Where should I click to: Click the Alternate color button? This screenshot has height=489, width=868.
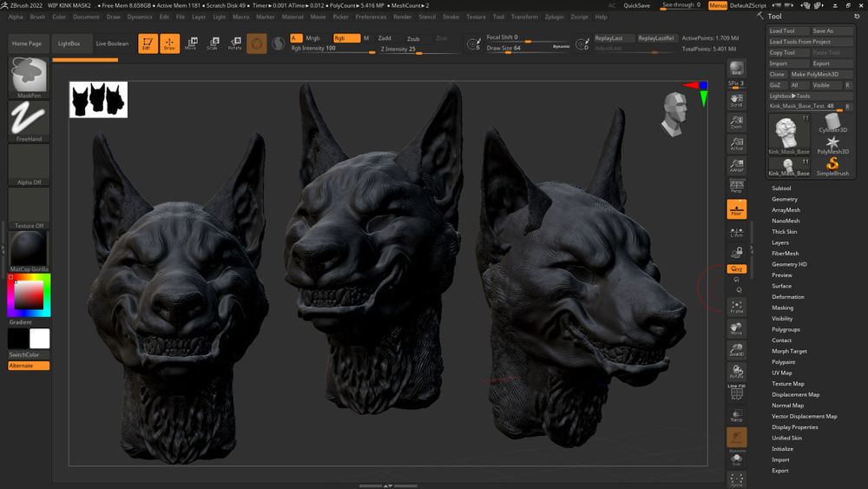click(29, 366)
